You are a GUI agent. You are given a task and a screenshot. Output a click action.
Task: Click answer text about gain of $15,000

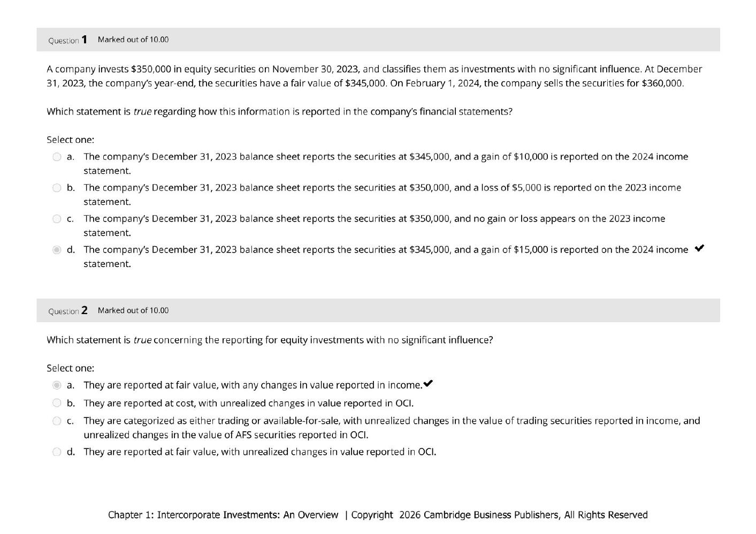[386, 257]
